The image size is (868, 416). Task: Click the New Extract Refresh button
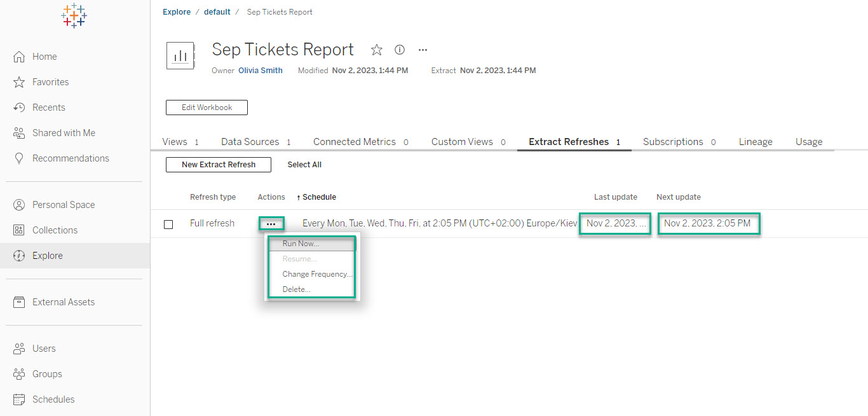pyautogui.click(x=219, y=165)
